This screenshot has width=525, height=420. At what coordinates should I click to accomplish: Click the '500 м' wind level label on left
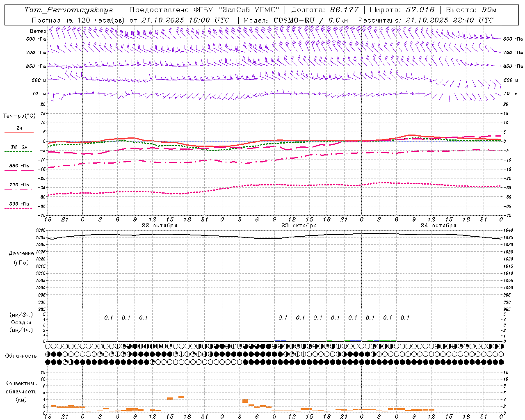(x=39, y=80)
